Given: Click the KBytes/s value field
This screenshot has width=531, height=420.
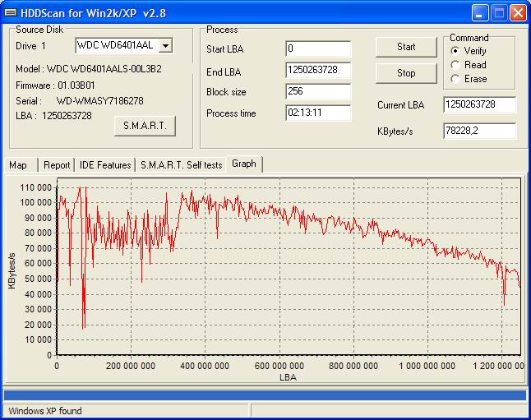Looking at the screenshot, I should point(479,131).
